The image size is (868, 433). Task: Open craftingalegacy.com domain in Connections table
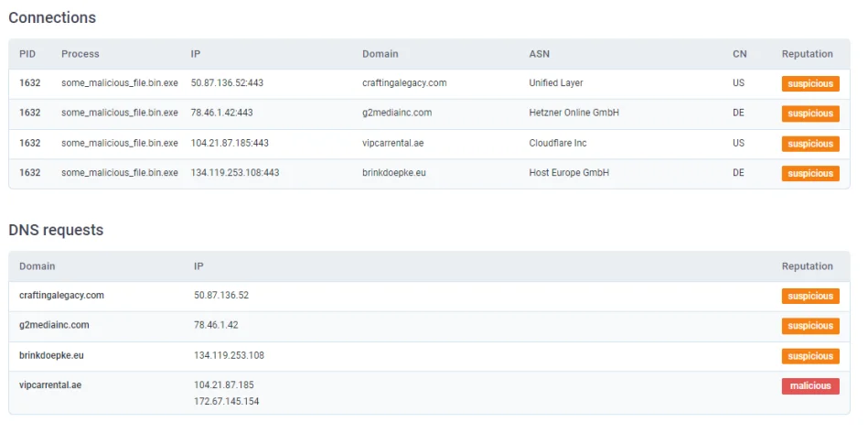[404, 83]
